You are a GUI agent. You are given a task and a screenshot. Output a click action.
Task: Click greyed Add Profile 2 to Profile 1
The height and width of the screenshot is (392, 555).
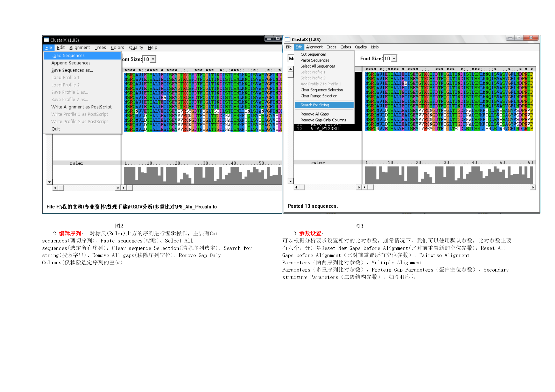324,84
